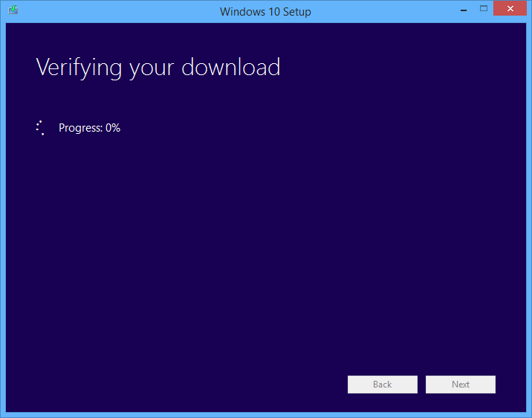Close the Windows 10 Setup window

tap(510, 9)
